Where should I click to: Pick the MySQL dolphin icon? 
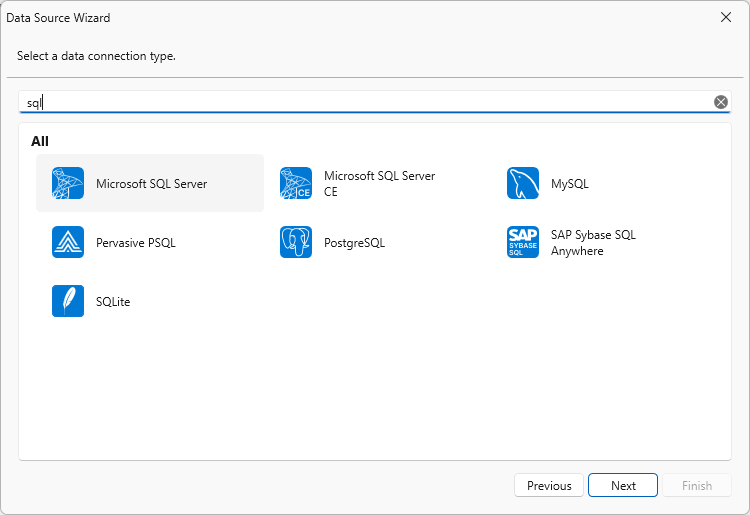(x=523, y=183)
